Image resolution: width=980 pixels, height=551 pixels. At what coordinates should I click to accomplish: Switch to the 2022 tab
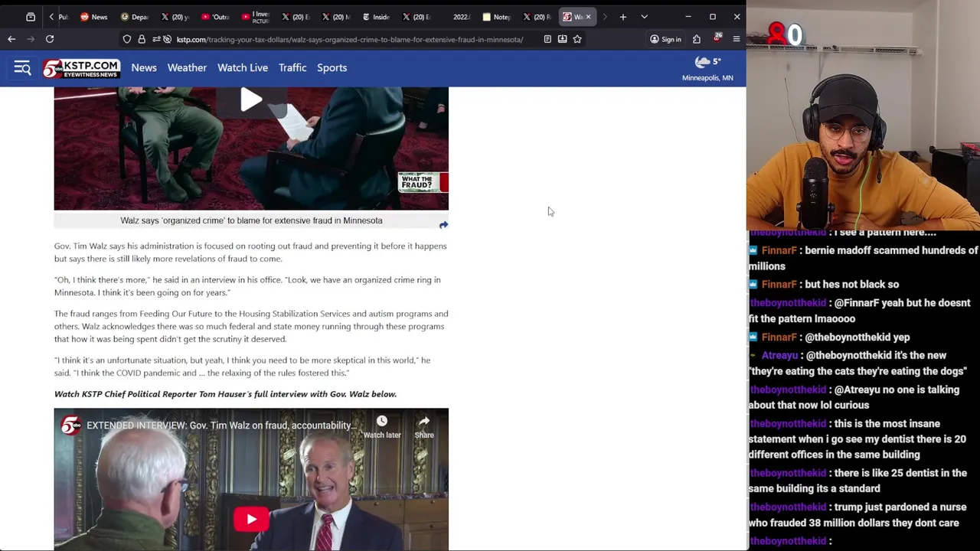456,17
